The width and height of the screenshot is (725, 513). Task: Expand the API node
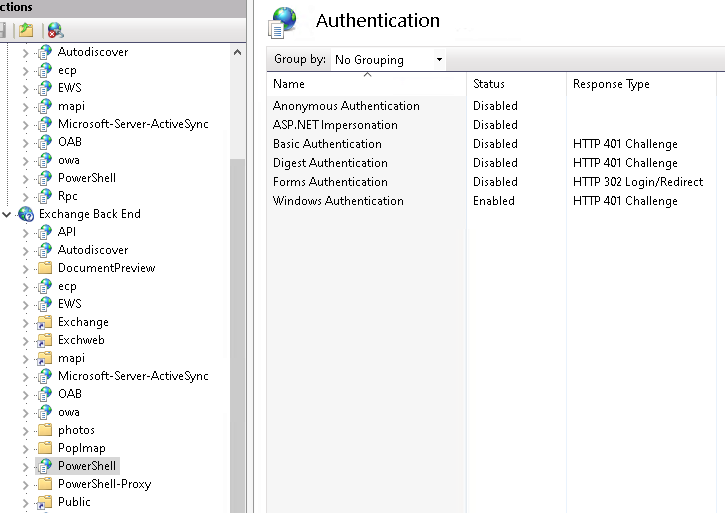pos(25,233)
